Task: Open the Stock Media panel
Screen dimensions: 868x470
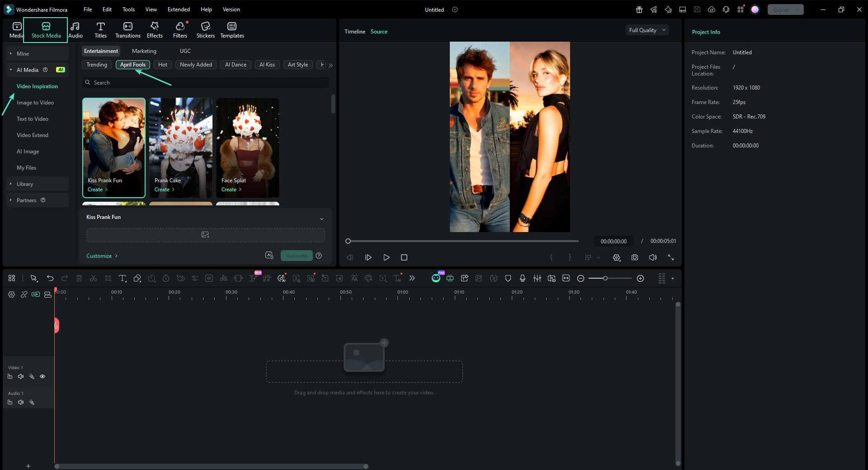Action: pos(45,30)
